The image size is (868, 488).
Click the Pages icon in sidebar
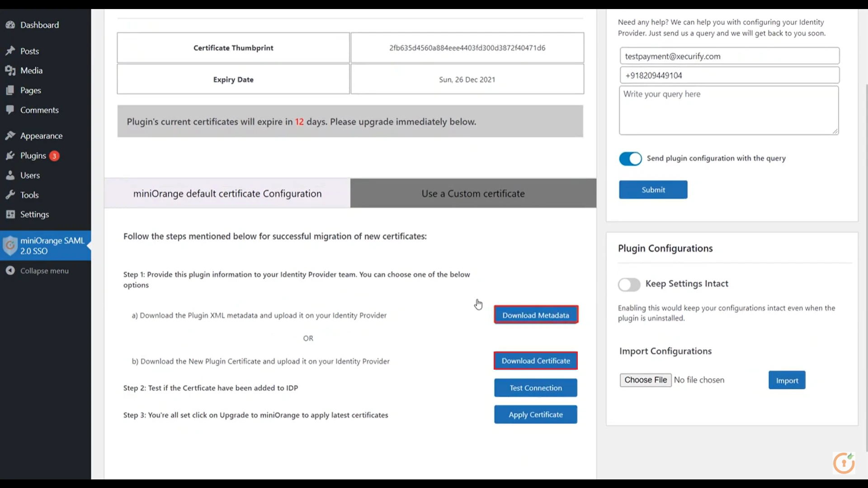click(10, 90)
